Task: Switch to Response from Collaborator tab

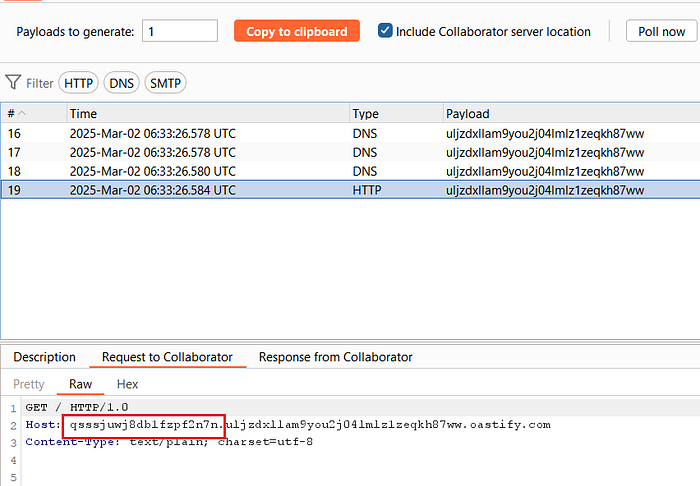Action: 335,357
